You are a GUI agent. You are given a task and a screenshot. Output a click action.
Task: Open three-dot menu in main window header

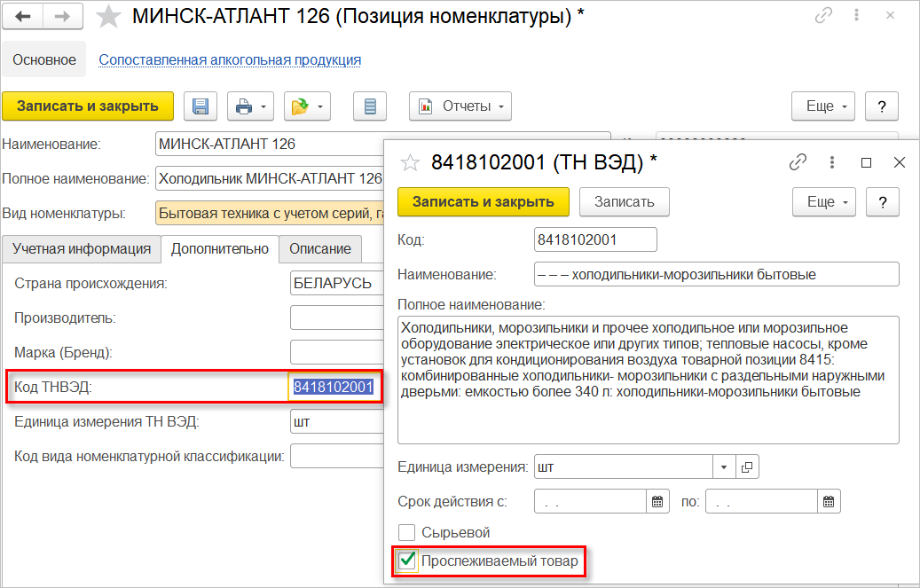click(857, 16)
